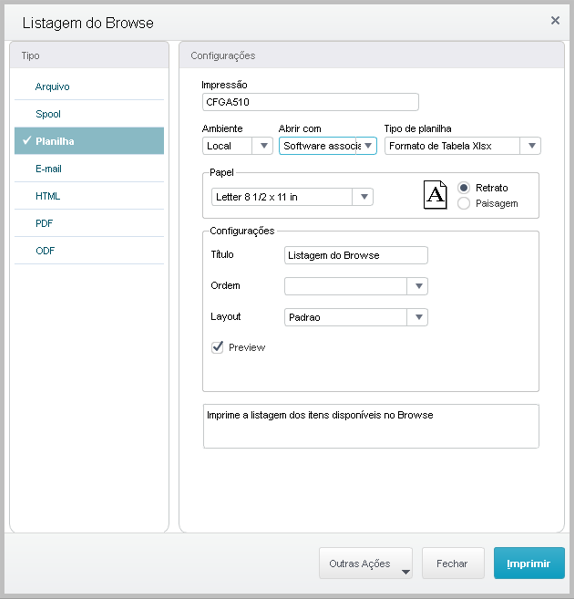Focus the Impressão CFGA510 text field
This screenshot has height=599, width=574.
[310, 102]
